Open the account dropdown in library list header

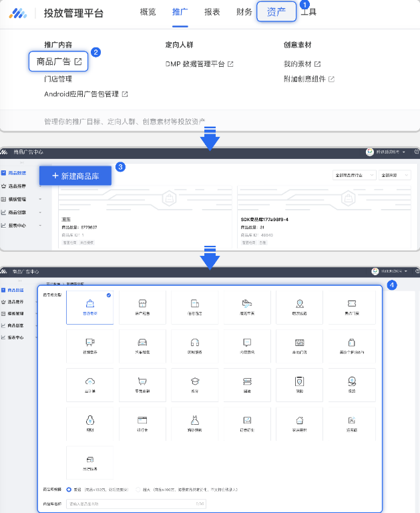[x=386, y=152]
